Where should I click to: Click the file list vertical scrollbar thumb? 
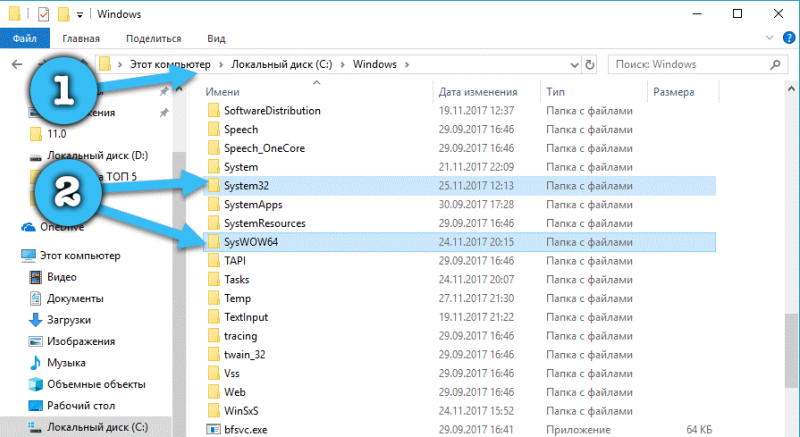[x=791, y=351]
